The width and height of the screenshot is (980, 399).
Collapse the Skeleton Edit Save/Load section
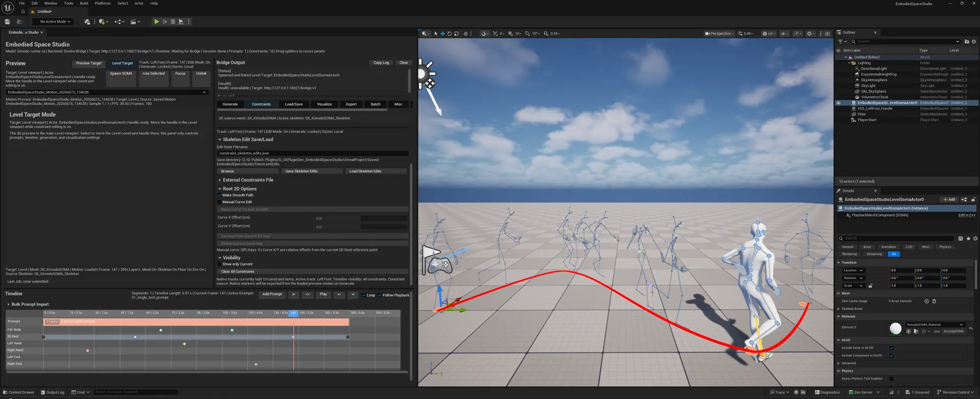point(220,139)
